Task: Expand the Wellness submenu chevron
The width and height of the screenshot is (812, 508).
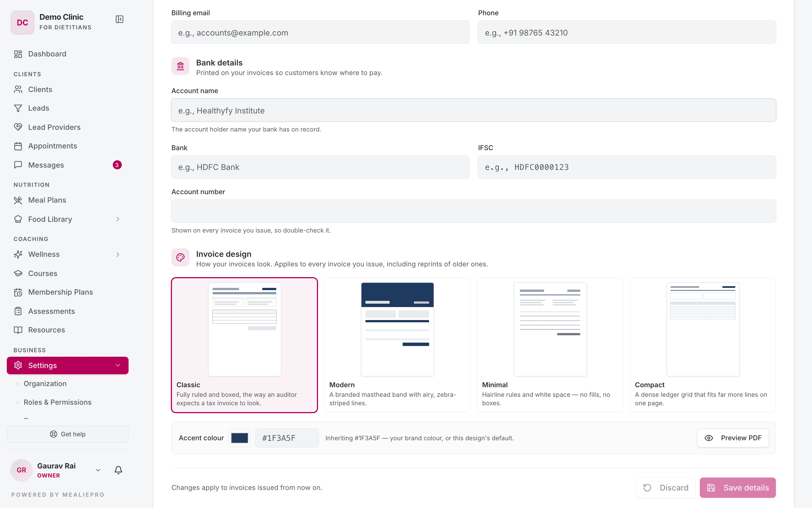Action: pos(118,254)
